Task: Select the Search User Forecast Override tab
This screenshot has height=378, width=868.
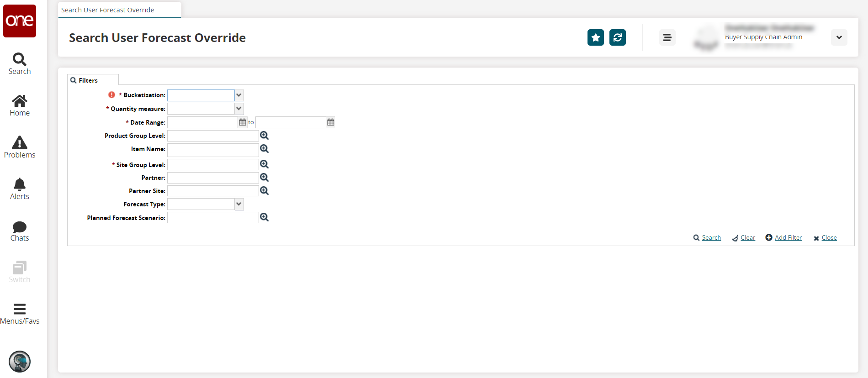Action: click(108, 10)
